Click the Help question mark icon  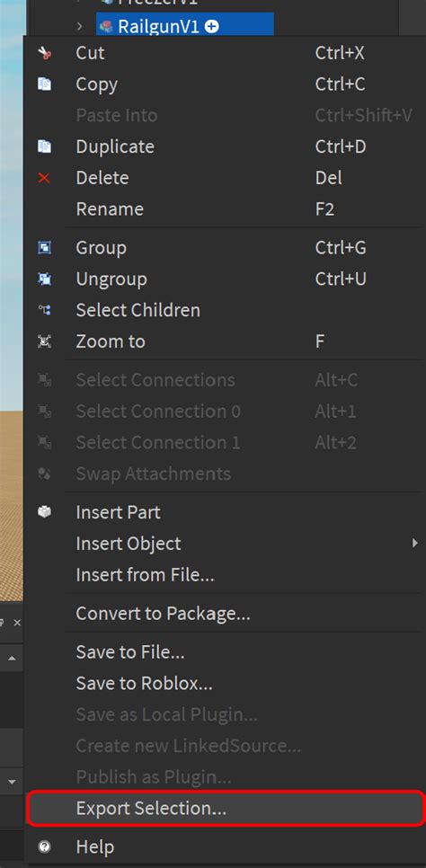coord(44,846)
